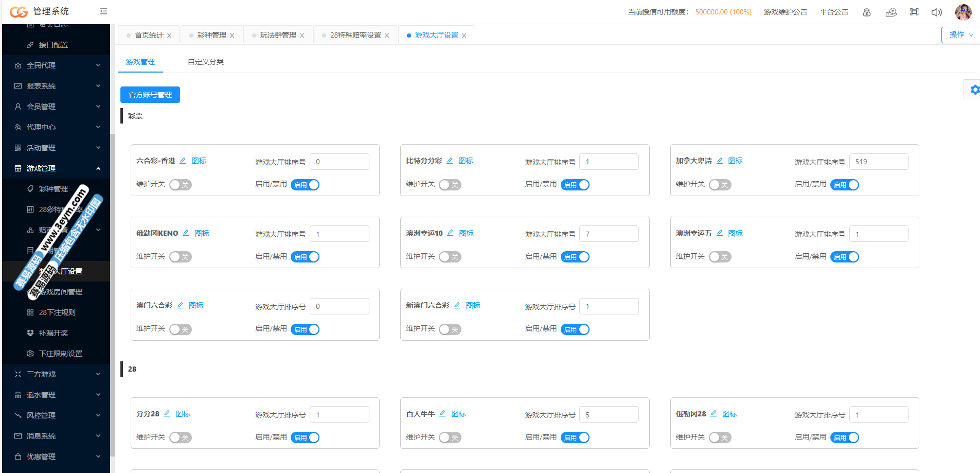Click the user avatar in top right
980x473 pixels.
click(963, 12)
